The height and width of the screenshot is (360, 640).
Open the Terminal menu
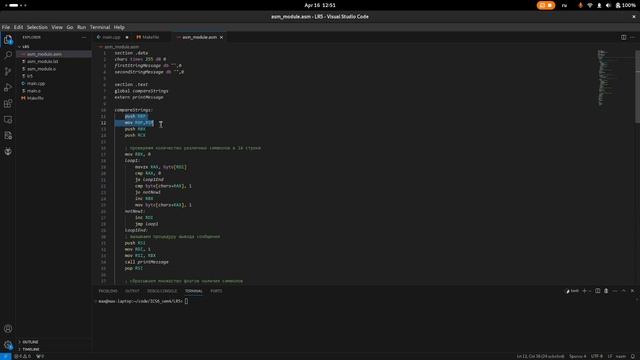(100, 27)
